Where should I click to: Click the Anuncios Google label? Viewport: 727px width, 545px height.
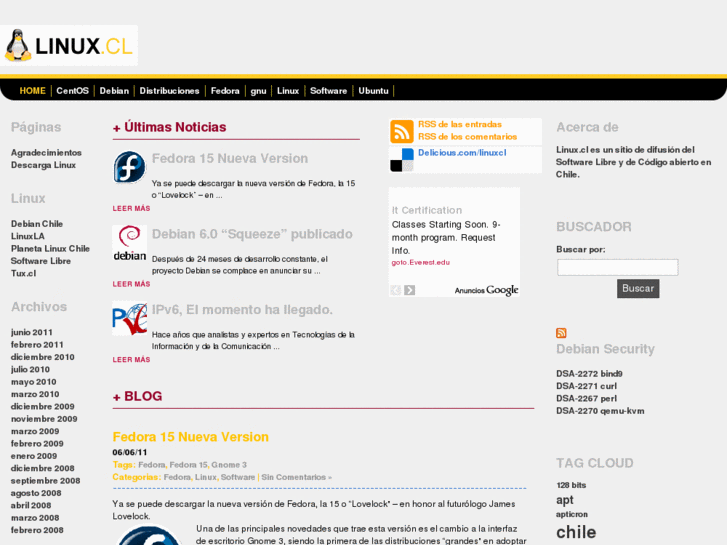pos(486,290)
